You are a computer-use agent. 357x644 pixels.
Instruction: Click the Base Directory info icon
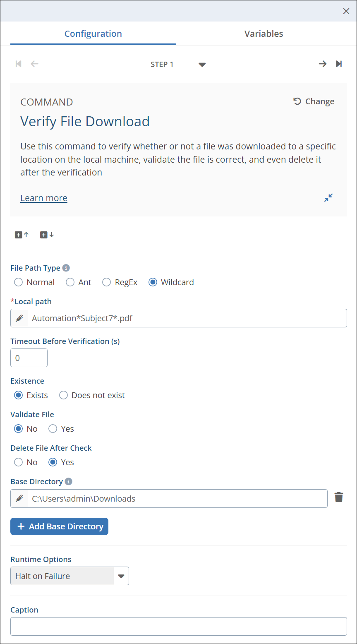click(x=69, y=481)
